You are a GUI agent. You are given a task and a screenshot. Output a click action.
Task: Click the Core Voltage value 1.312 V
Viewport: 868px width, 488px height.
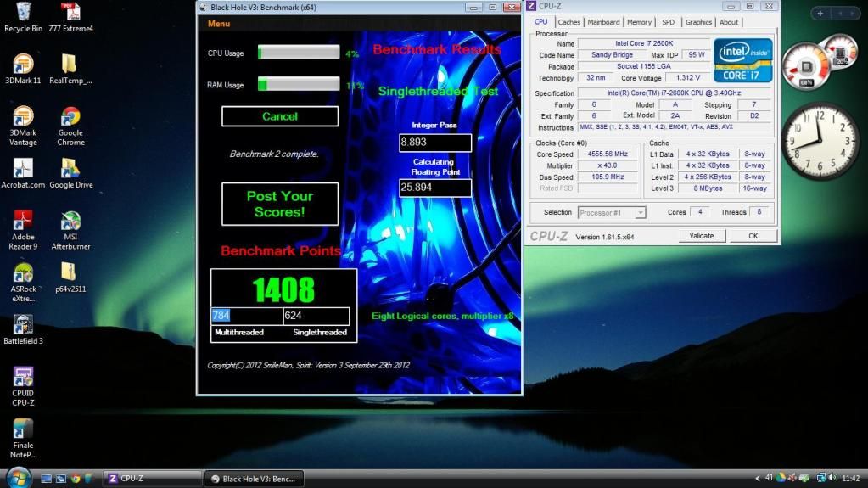tap(688, 78)
